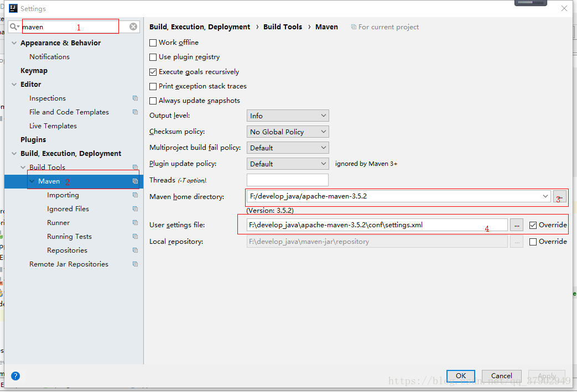Select Remote Jar Repositories

coord(69,264)
